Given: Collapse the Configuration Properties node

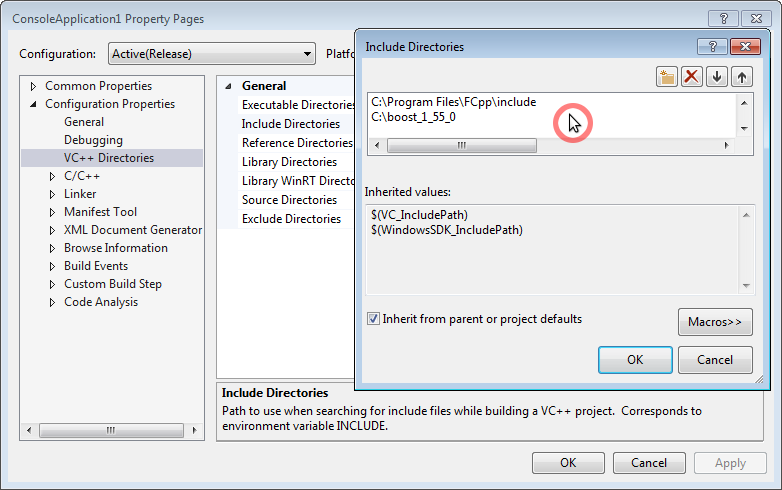Looking at the screenshot, I should (x=34, y=104).
